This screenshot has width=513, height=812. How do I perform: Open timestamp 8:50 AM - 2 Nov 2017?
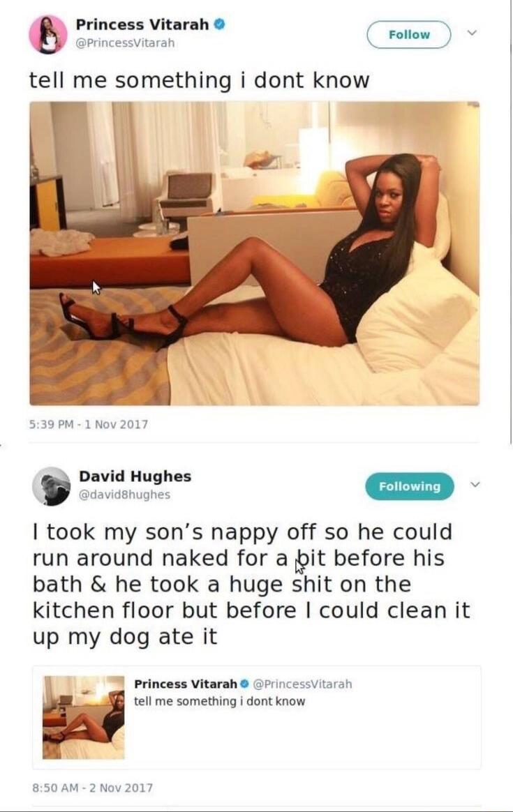pyautogui.click(x=93, y=788)
